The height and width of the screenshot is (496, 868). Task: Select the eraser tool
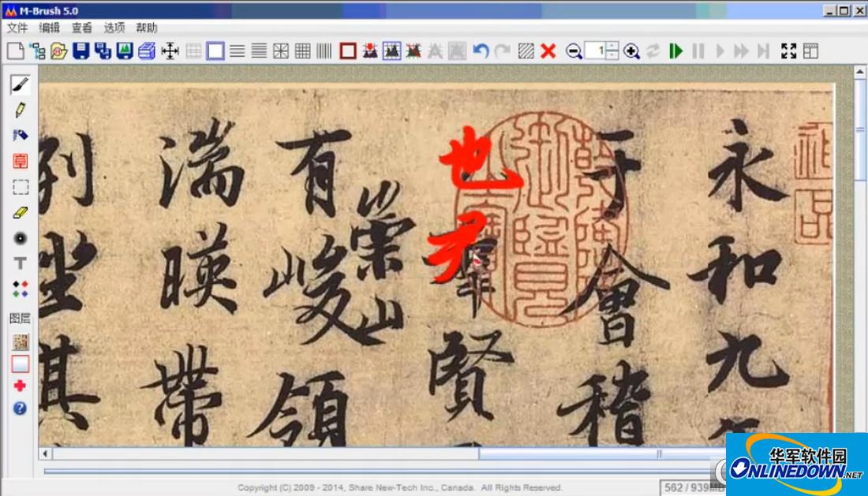click(21, 212)
